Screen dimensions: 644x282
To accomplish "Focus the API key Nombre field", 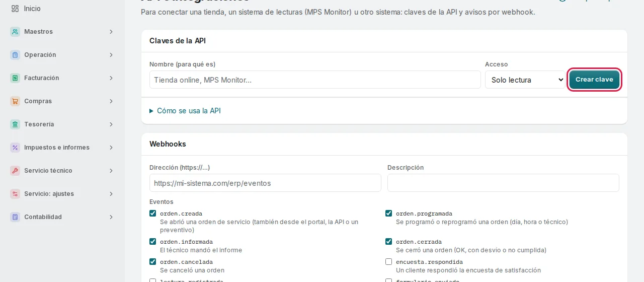I will pyautogui.click(x=315, y=80).
